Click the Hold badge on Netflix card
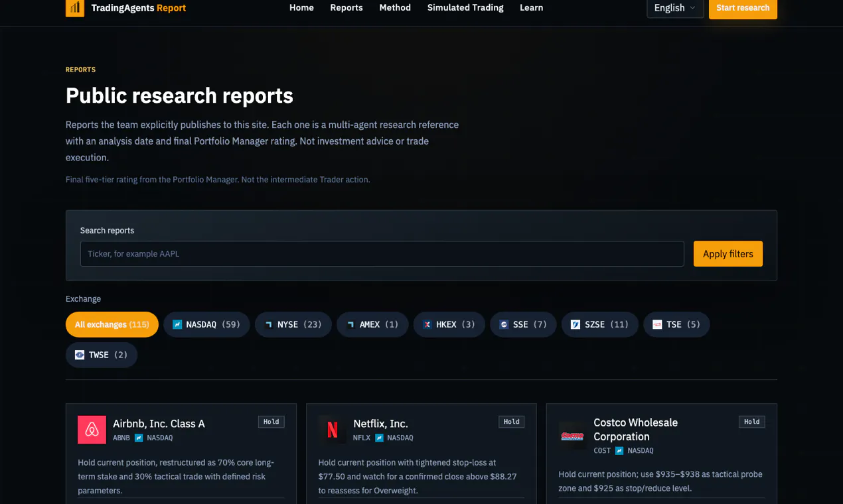The width and height of the screenshot is (843, 504). click(x=512, y=422)
